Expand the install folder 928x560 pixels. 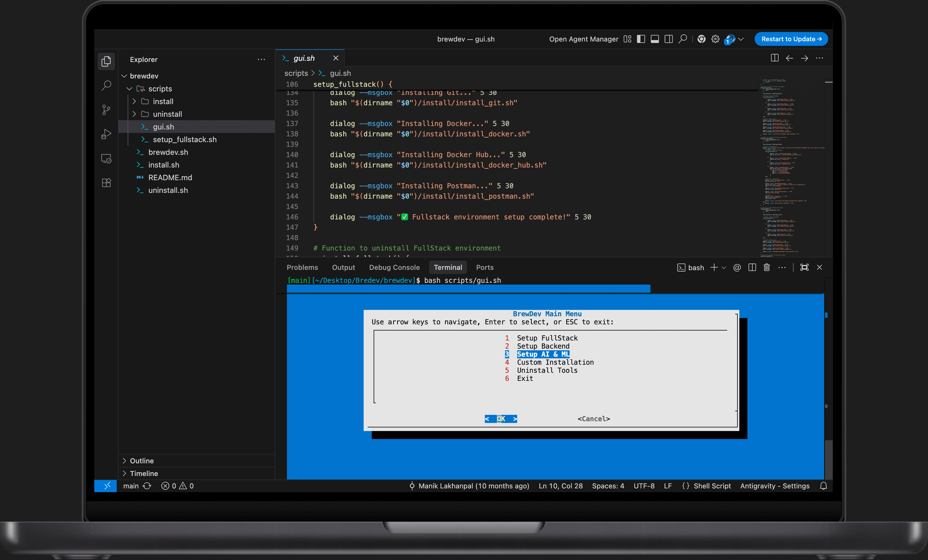[163, 101]
